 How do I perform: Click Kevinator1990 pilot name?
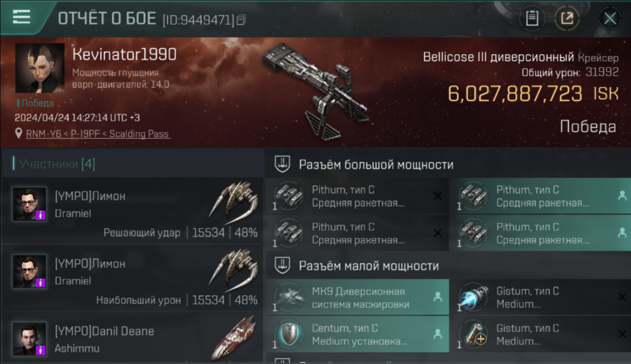pos(124,54)
